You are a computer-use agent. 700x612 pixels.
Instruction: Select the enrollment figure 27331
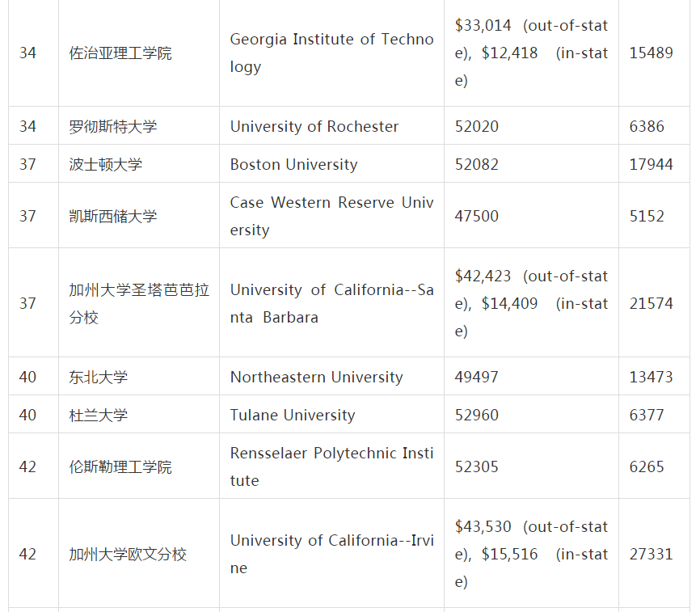pyautogui.click(x=651, y=555)
